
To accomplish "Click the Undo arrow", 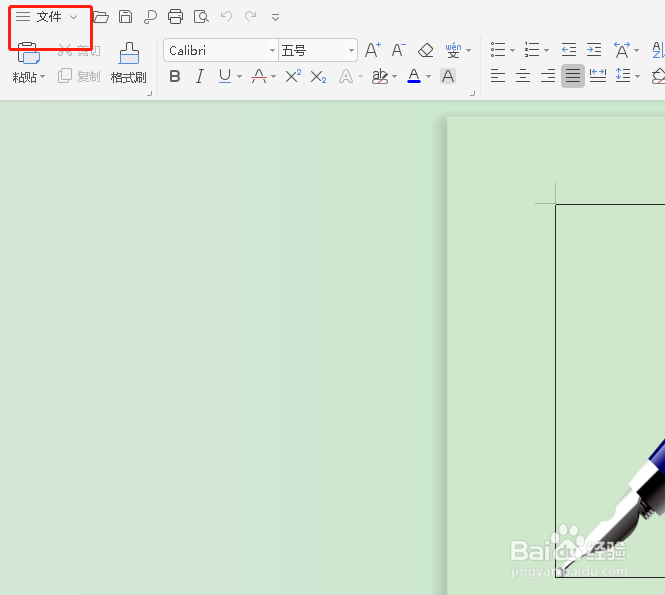I will click(x=226, y=17).
